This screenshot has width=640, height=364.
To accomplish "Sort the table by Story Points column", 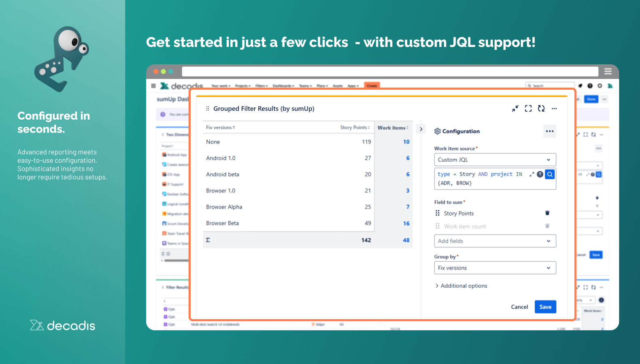I will (x=355, y=127).
